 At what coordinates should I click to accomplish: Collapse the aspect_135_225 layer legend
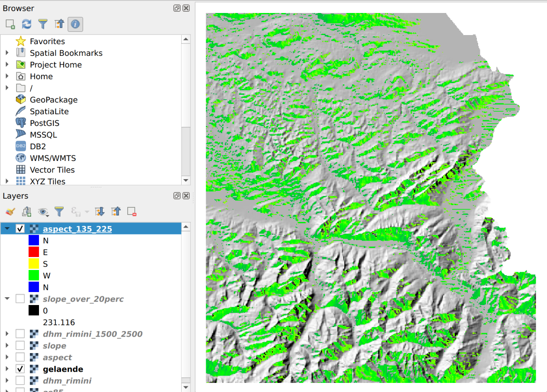[x=7, y=229]
